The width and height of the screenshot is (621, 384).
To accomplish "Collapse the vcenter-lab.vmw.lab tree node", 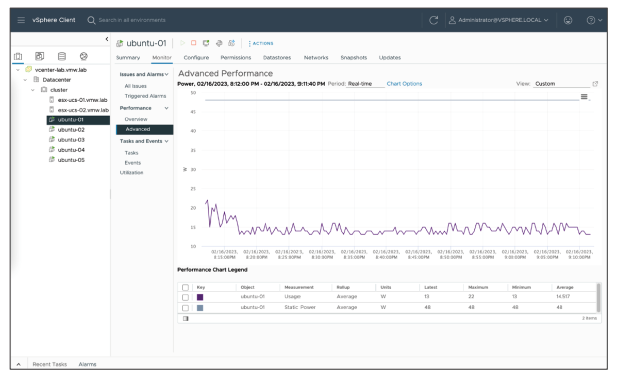I will tap(18, 70).
